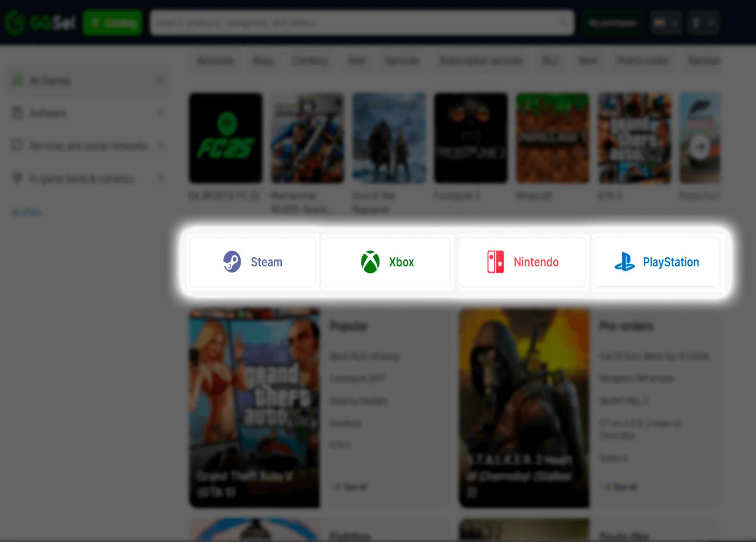Open the EA SPORTS FC 25 thumbnail
756x542 pixels.
click(x=226, y=138)
